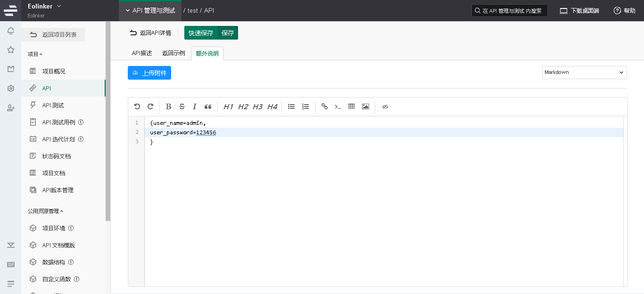Screen dimensions: 644x294
Task: Click the 快速保存 quick save button
Action: tap(201, 33)
